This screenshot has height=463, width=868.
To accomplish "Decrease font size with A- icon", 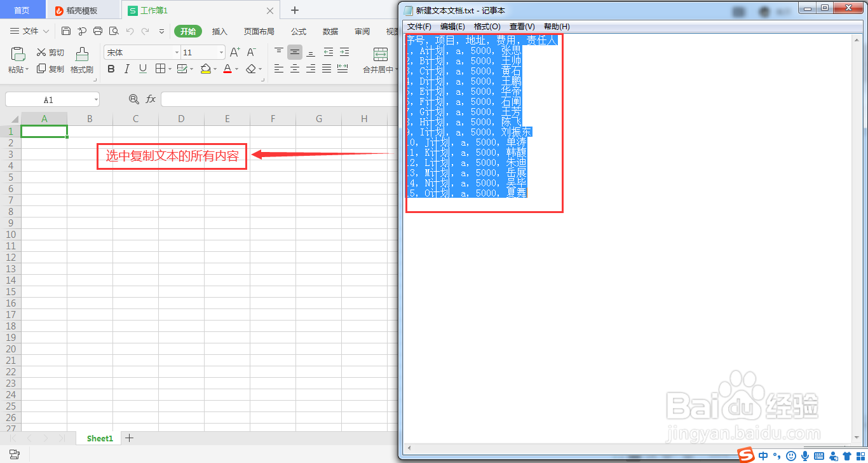I will tap(251, 52).
